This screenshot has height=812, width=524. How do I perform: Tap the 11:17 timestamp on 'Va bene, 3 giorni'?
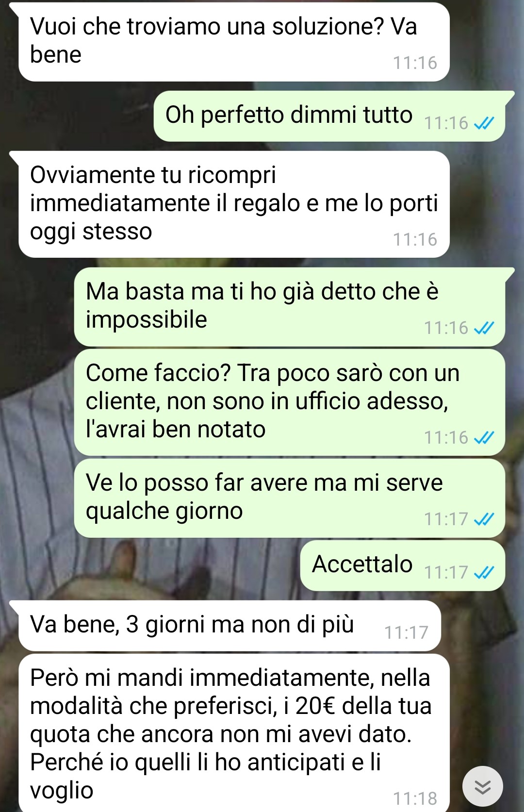coord(406,633)
